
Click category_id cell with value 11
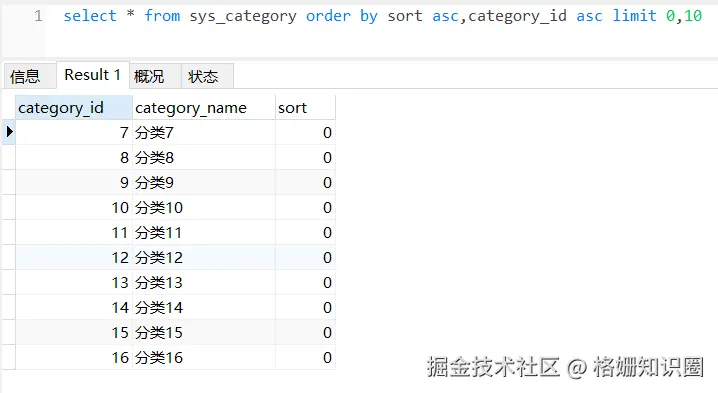(74, 233)
